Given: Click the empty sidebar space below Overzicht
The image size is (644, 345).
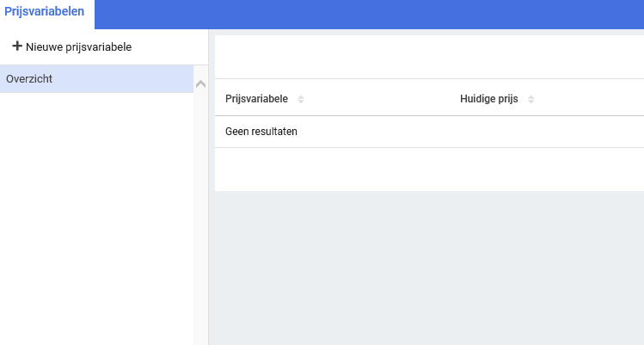Looking at the screenshot, I should tap(95, 215).
